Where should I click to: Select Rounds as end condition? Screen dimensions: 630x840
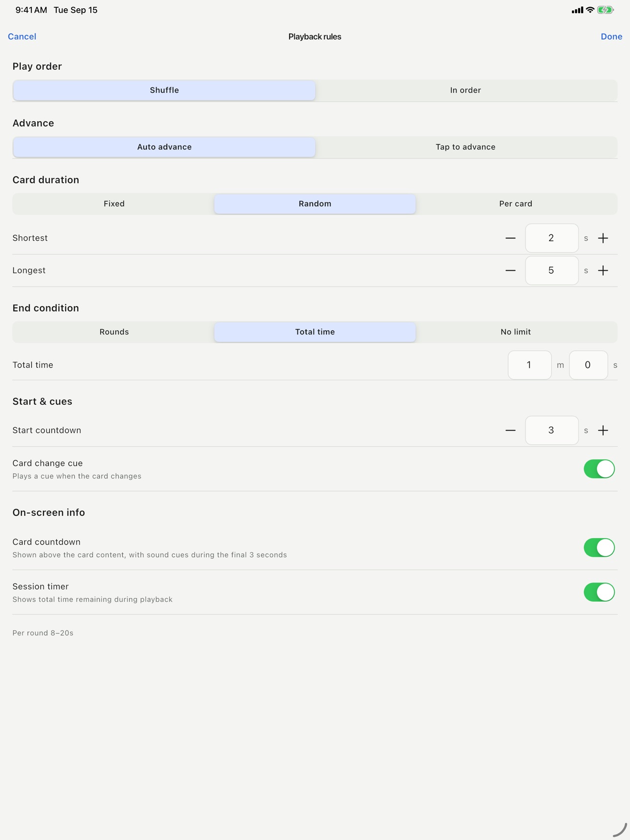(114, 332)
